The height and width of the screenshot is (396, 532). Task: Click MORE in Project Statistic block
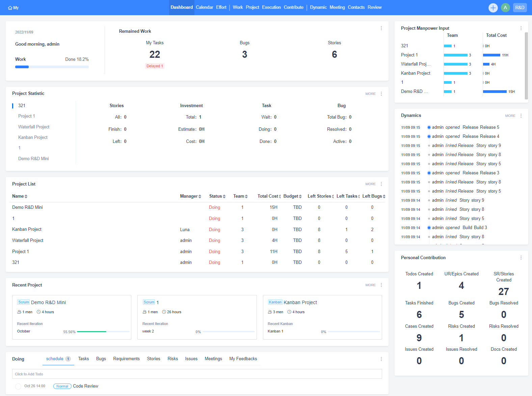[x=370, y=94]
